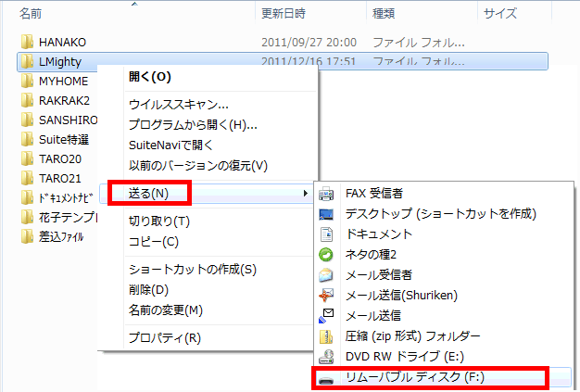The width and height of the screenshot is (580, 392).
Task: Click the メール受信者 envelope icon
Action: click(x=325, y=275)
